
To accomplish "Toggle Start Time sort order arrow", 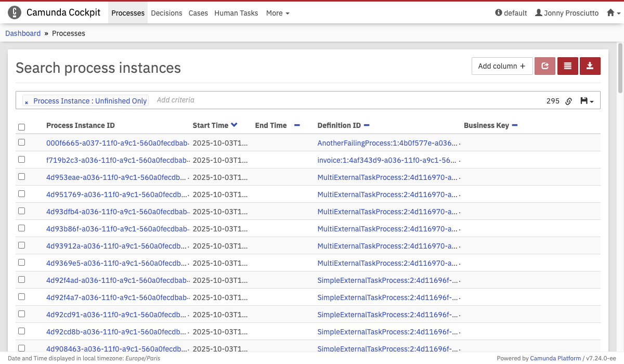I will (234, 125).
